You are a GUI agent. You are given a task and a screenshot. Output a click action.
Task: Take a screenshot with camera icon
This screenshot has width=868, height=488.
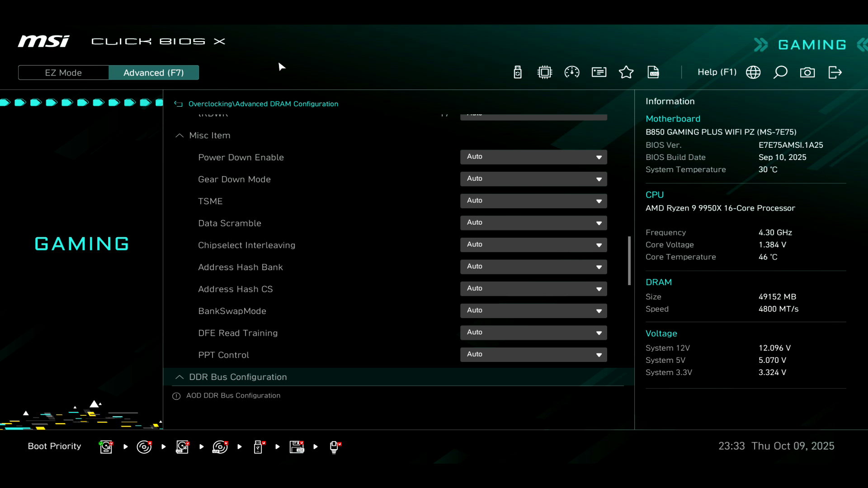(807, 72)
